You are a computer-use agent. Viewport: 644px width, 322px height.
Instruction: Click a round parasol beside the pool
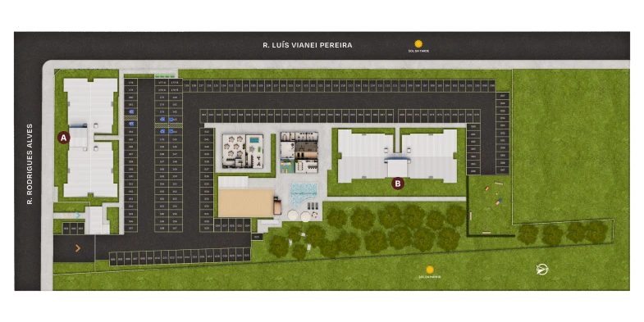coord(293,215)
